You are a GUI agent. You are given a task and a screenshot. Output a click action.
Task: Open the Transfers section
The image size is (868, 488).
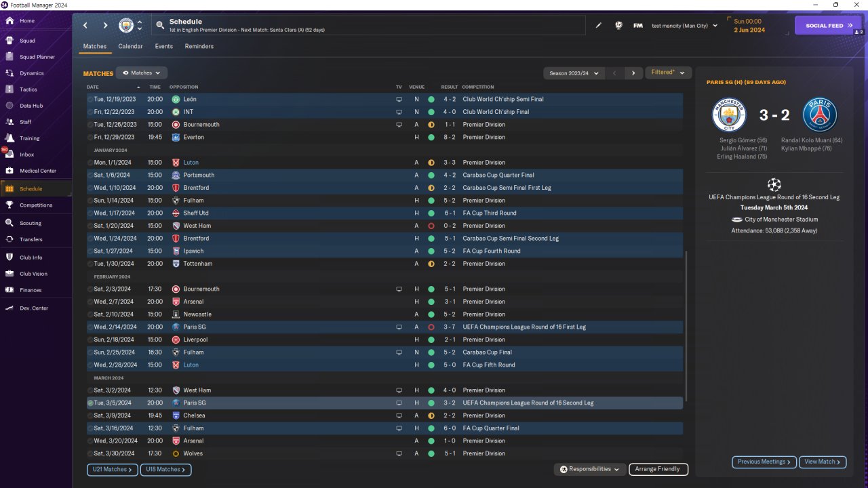31,239
